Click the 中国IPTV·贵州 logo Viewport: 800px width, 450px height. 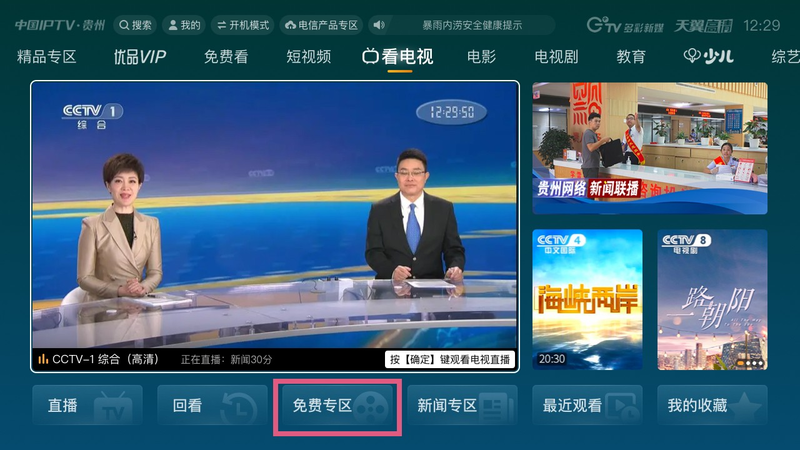tap(60, 25)
